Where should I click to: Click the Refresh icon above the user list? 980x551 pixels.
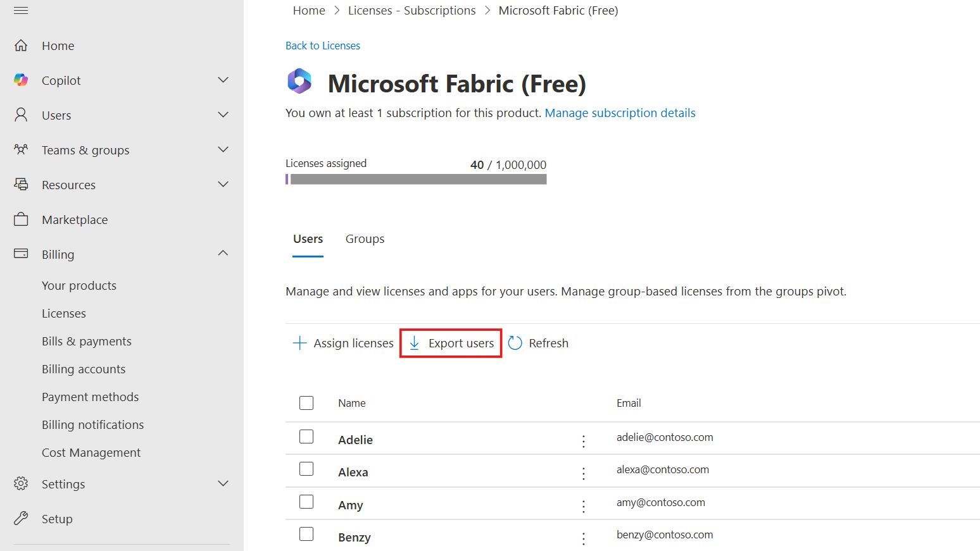pos(515,343)
